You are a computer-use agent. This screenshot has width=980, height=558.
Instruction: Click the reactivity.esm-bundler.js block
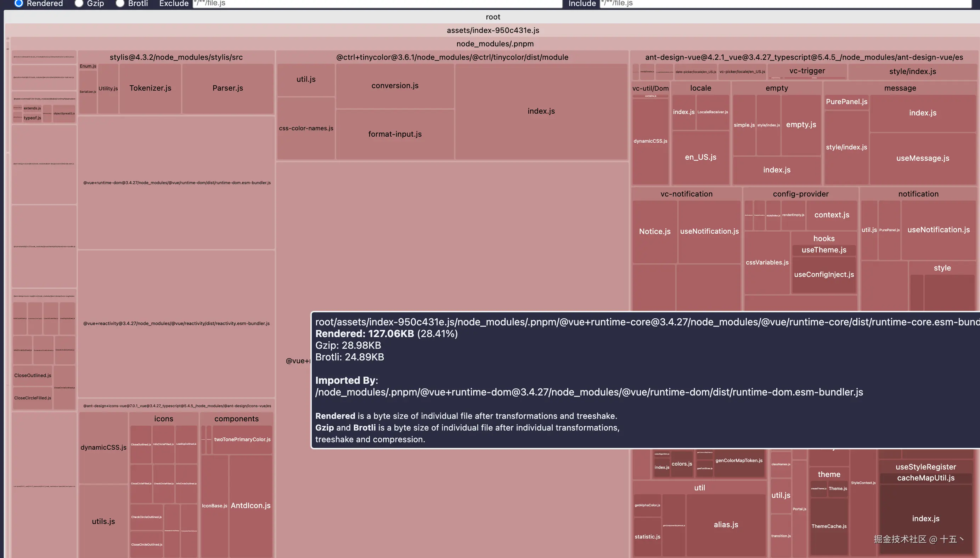[176, 324]
